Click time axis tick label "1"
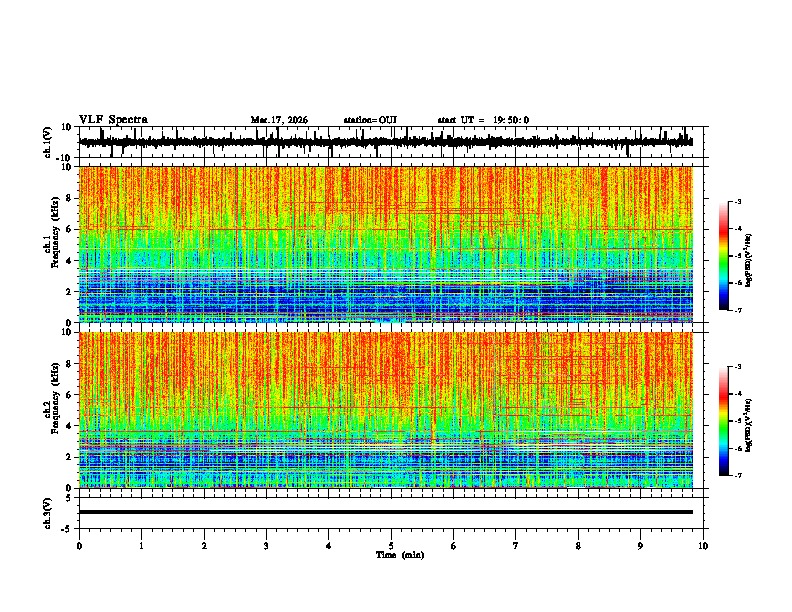792x612 pixels. 141,546
